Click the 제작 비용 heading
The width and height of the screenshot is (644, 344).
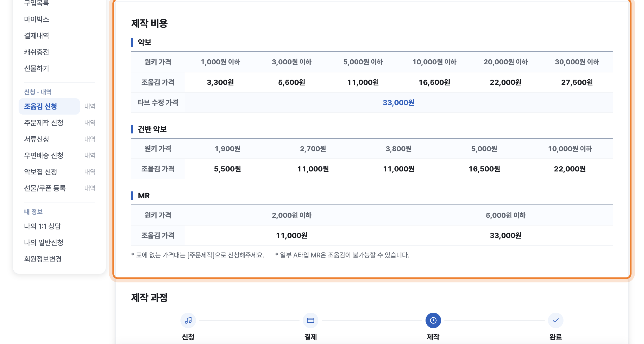point(149,23)
